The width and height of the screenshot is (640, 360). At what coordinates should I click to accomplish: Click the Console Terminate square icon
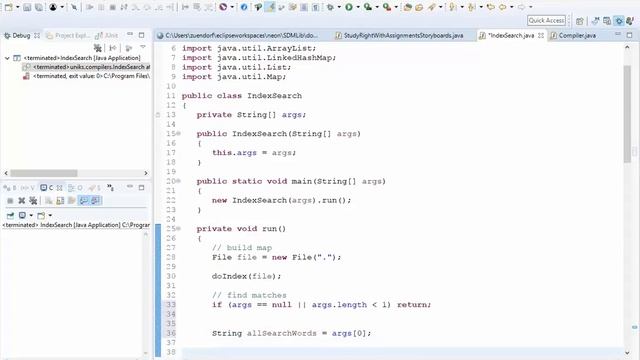coord(10,200)
